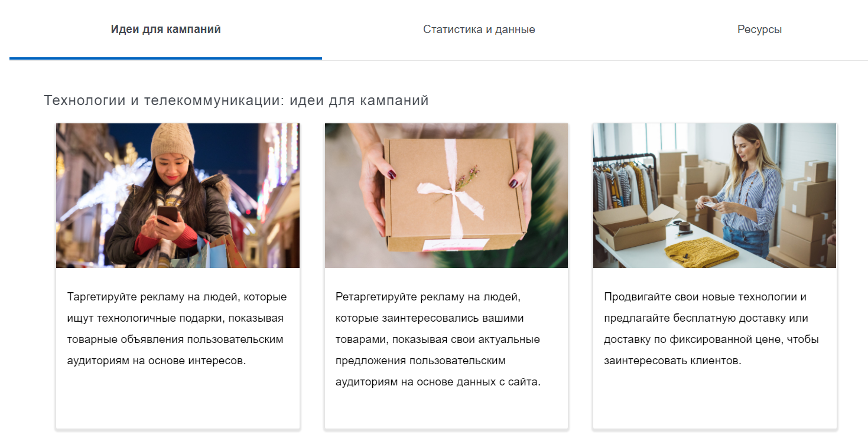The height and width of the screenshot is (448, 868).
Task: Open the Ресурсы tab
Action: [x=759, y=30]
